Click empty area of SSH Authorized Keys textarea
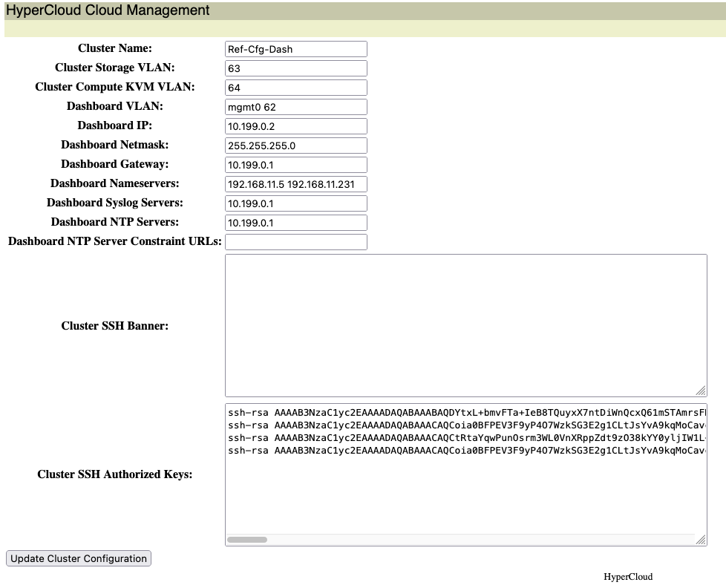Viewport: 726px width, 588px height. pyautogui.click(x=465, y=494)
